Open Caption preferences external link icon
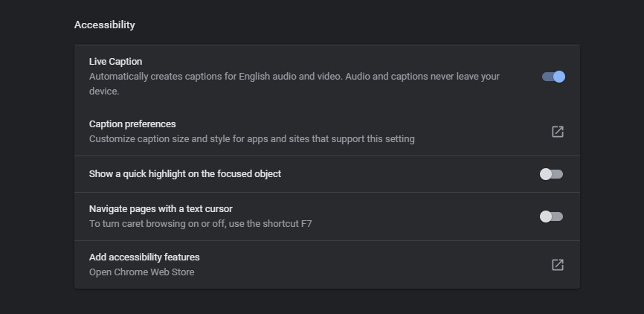The width and height of the screenshot is (644, 314). [557, 132]
